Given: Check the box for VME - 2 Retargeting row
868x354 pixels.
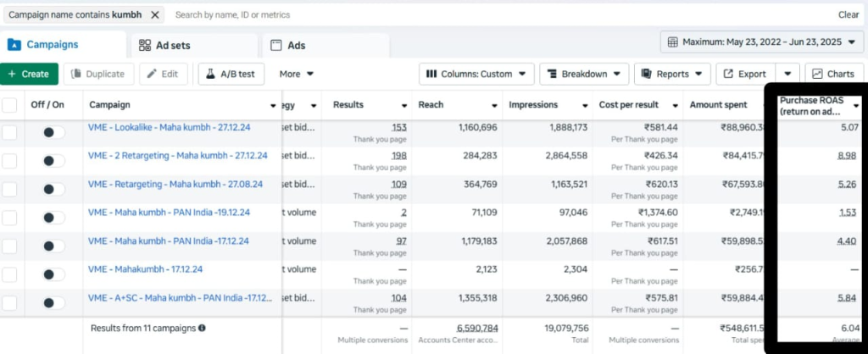Looking at the screenshot, I should coord(10,161).
